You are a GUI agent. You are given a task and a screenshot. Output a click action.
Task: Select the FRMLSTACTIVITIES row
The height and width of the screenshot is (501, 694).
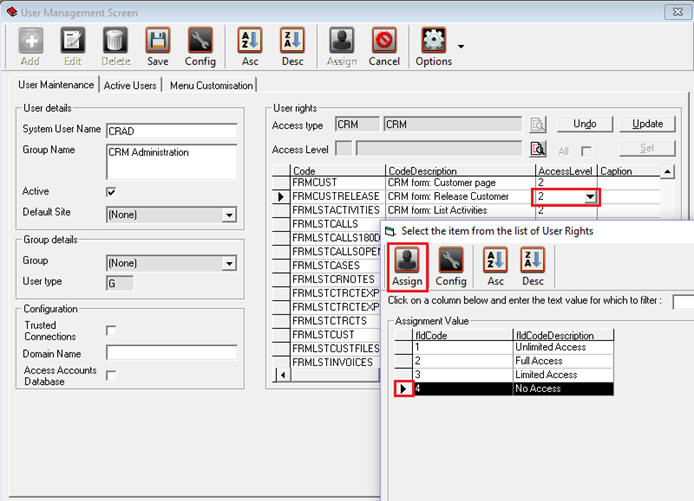pyautogui.click(x=466, y=210)
